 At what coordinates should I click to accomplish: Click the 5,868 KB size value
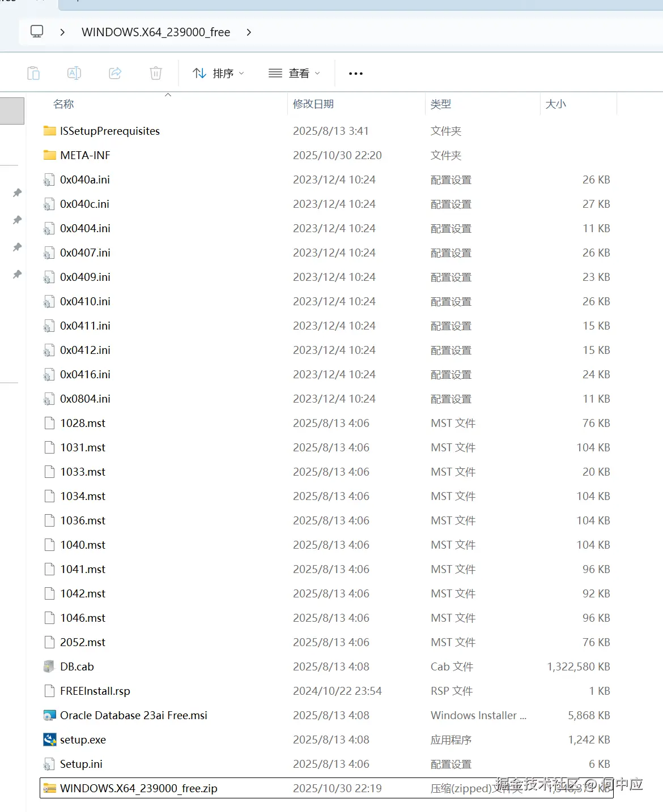pos(589,715)
